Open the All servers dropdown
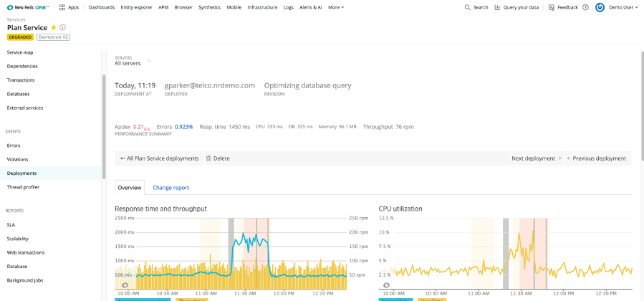This screenshot has width=644, height=301. coord(133,61)
